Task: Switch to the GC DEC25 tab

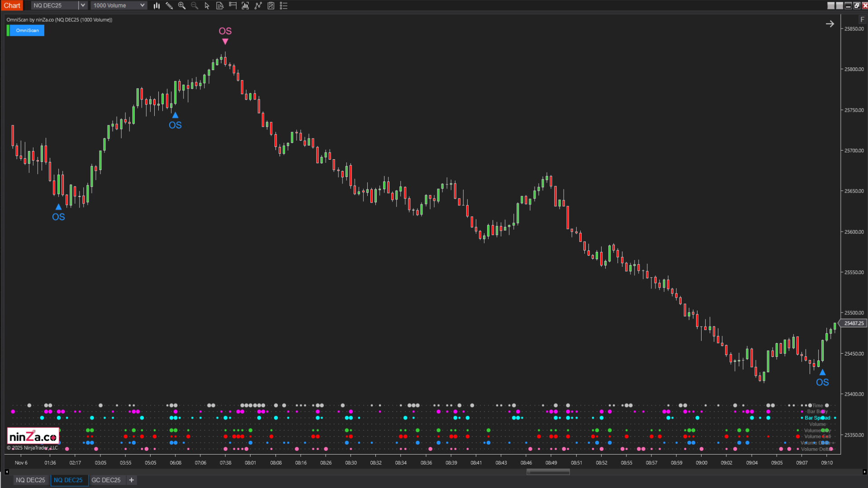Action: pyautogui.click(x=107, y=480)
